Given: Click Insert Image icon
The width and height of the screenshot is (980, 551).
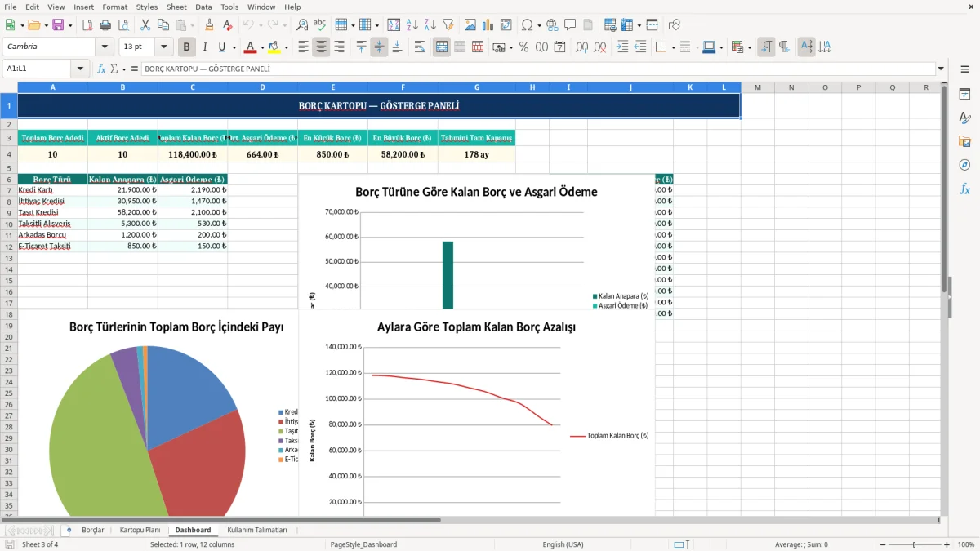Looking at the screenshot, I should coord(470,25).
